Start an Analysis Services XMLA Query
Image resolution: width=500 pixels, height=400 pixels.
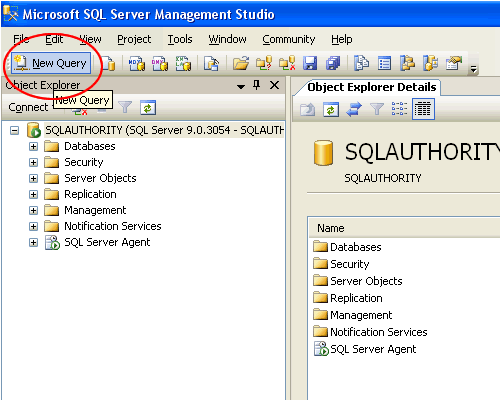[183, 63]
